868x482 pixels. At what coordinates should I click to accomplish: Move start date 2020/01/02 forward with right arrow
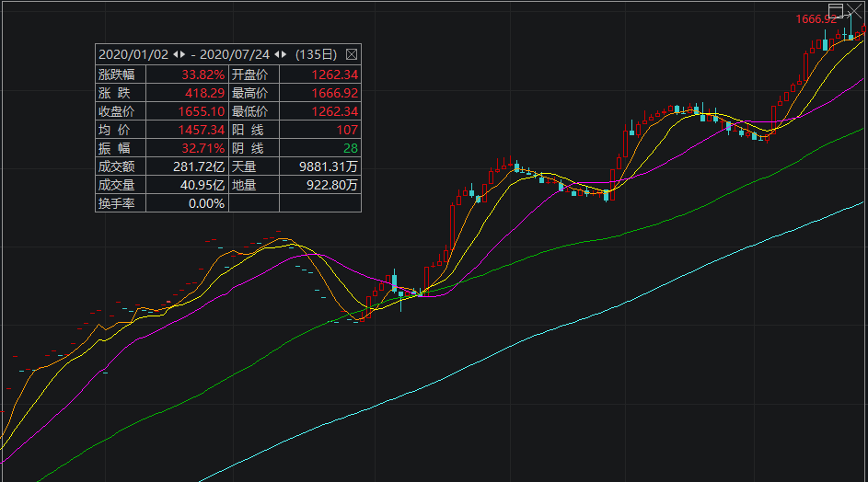point(182,54)
